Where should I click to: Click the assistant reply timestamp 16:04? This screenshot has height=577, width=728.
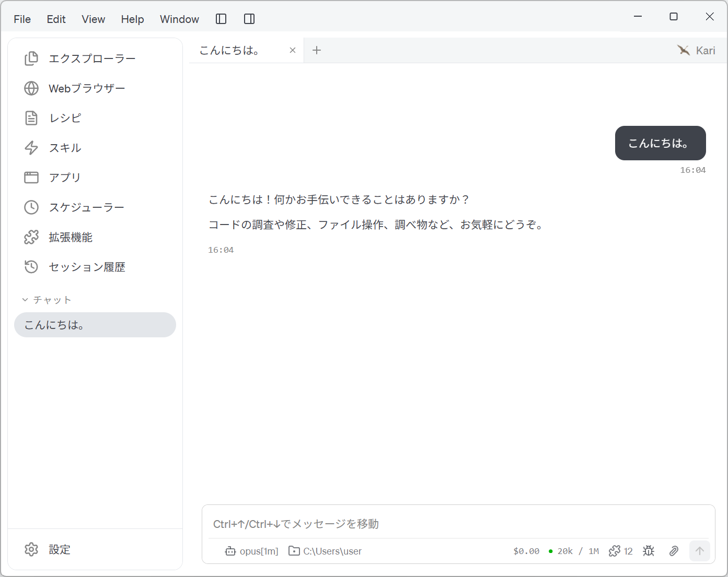pyautogui.click(x=221, y=250)
